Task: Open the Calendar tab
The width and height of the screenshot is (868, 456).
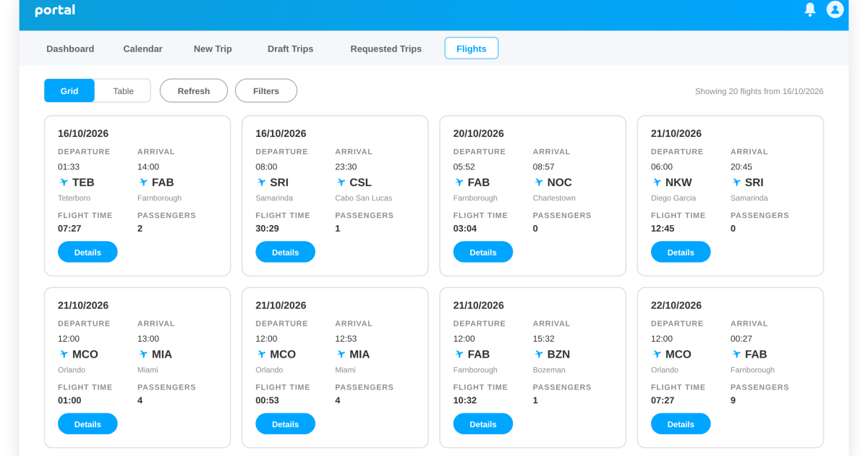Action: click(142, 48)
